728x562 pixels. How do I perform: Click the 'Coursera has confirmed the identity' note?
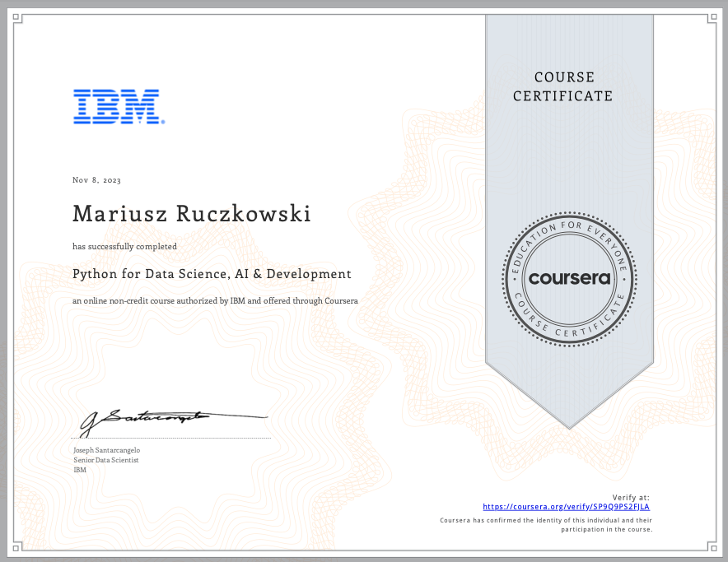coord(546,525)
